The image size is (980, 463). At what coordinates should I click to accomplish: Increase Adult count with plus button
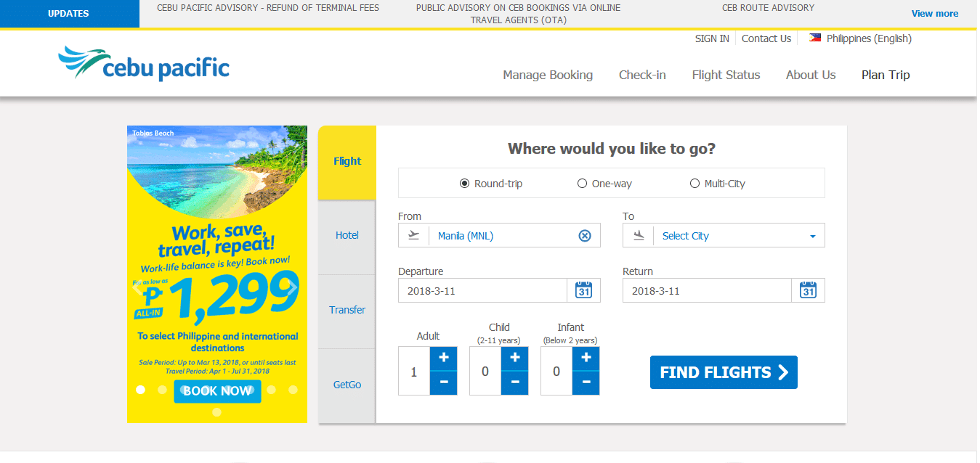coord(444,358)
